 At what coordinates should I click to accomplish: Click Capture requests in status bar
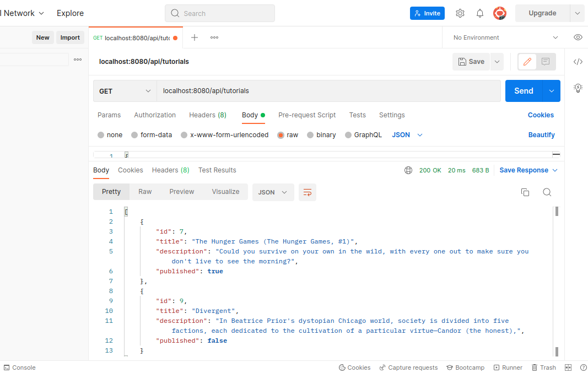[408, 367]
